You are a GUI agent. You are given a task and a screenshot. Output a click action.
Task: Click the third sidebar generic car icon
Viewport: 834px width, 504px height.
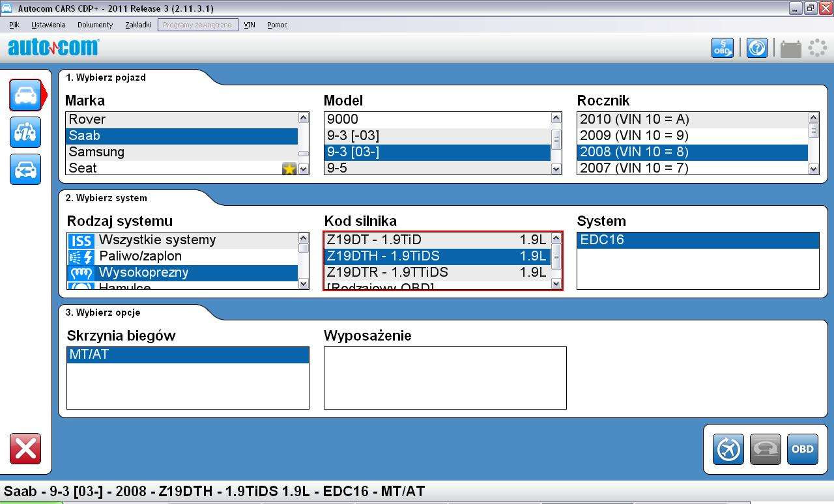[25, 169]
